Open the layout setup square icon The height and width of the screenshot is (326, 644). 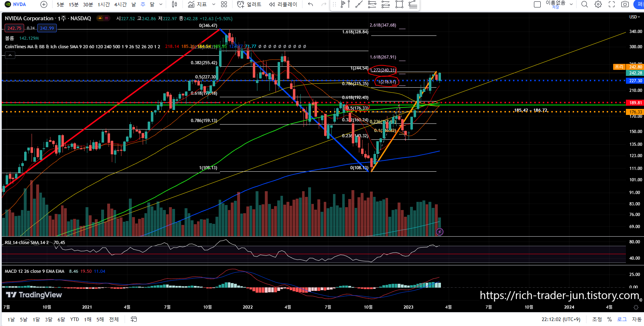tap(537, 4)
